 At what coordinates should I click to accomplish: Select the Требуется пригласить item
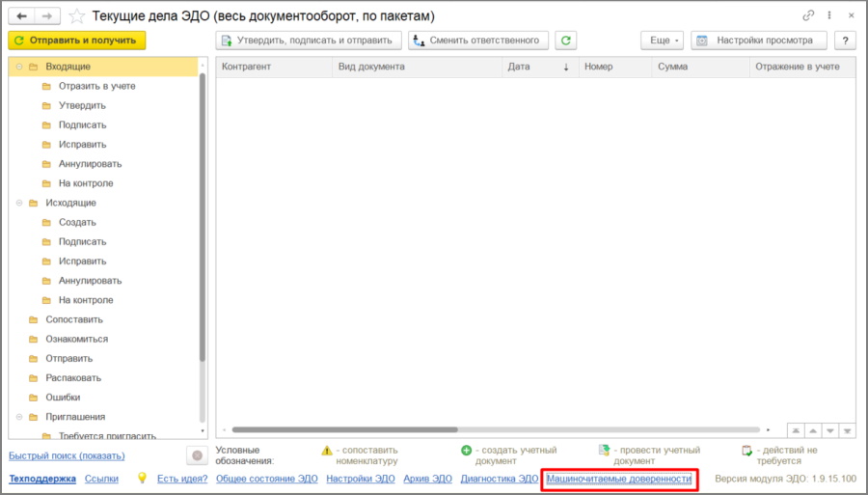pos(107,436)
